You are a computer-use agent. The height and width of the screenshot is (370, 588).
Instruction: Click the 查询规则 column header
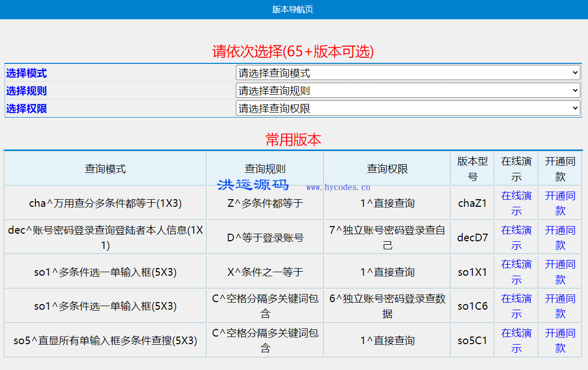click(x=265, y=168)
